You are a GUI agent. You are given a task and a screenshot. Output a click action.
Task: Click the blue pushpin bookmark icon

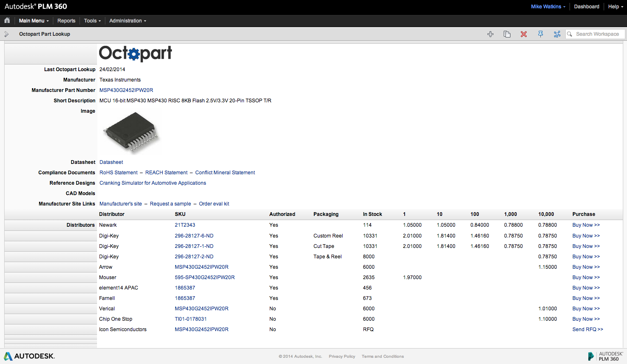pyautogui.click(x=540, y=34)
